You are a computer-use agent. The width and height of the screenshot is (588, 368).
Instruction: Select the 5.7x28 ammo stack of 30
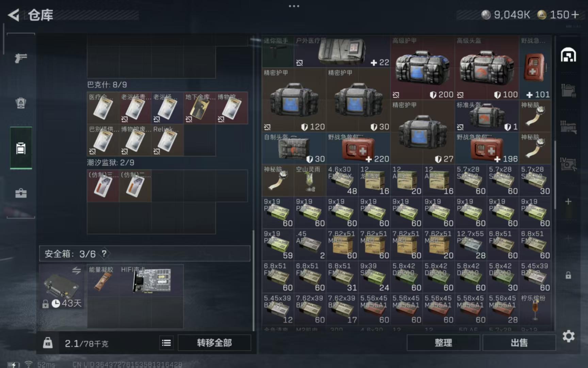coord(535,180)
